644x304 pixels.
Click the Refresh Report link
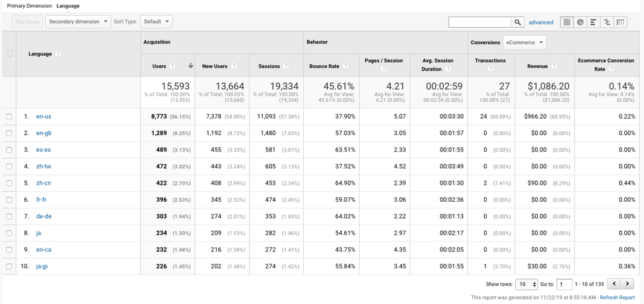618,297
